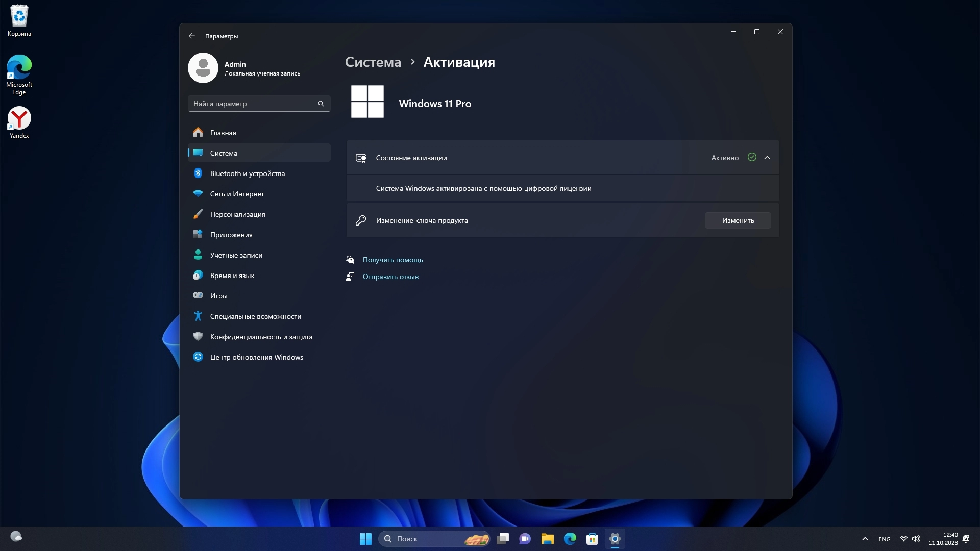Open Bluetooth и устройства settings

247,173
